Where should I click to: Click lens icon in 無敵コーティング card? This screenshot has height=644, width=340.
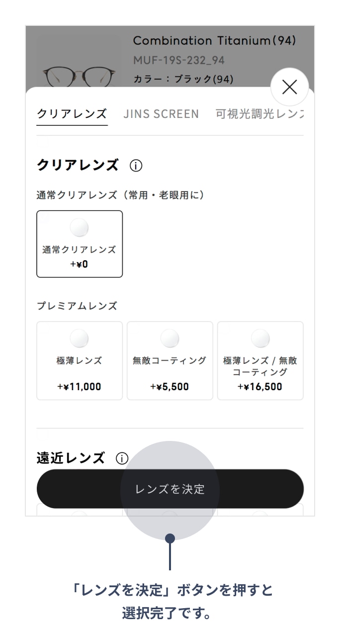click(170, 339)
